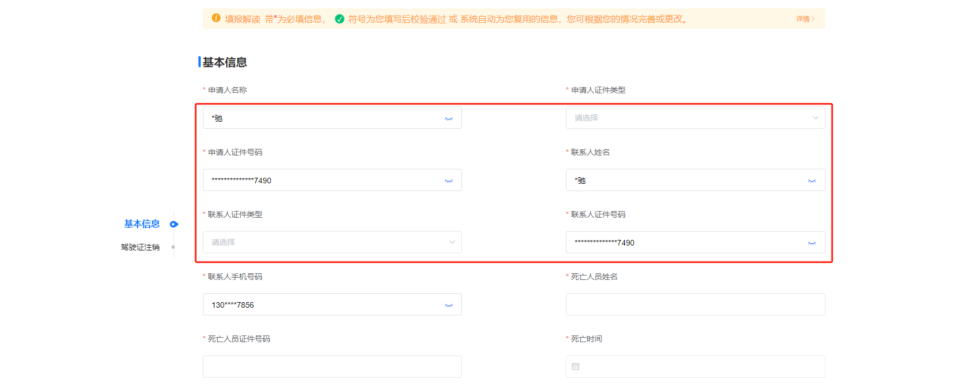This screenshot has height=386, width=980.
Task: Reveal hidden applicant name with eye icon
Action: (449, 119)
